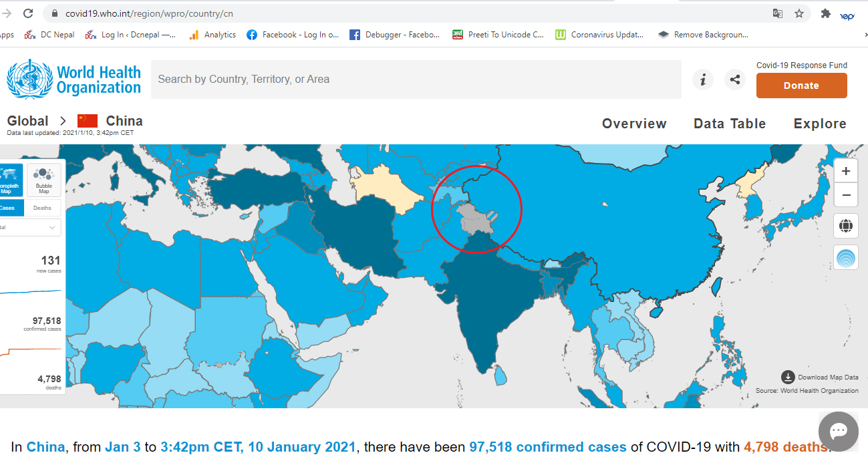
Task: Expand the Total dropdown in map panel
Action: pos(30,227)
